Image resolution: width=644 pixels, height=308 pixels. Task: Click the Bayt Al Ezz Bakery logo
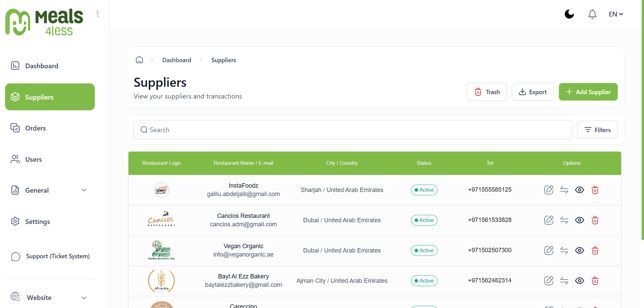point(161,281)
